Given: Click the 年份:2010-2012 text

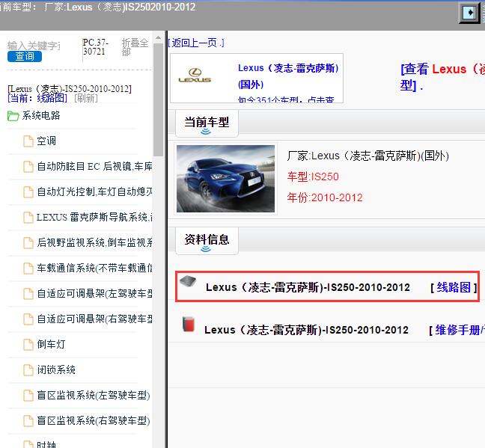Looking at the screenshot, I should 325,197.
